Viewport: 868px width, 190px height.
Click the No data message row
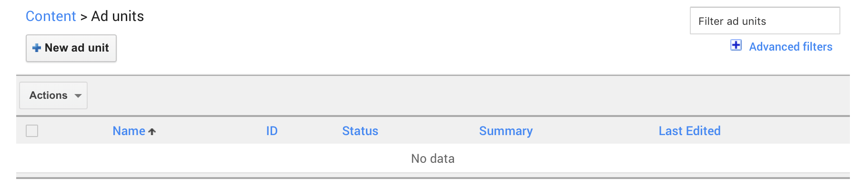click(433, 158)
